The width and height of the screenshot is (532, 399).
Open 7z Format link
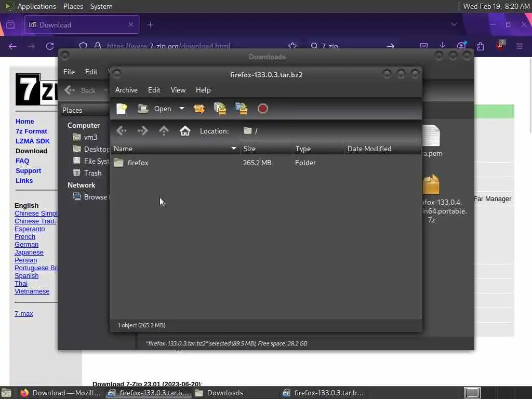point(31,131)
